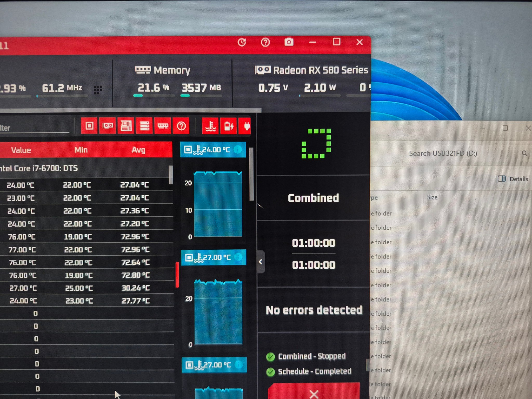Click the 3537 MB memory usage bar

[201, 96]
